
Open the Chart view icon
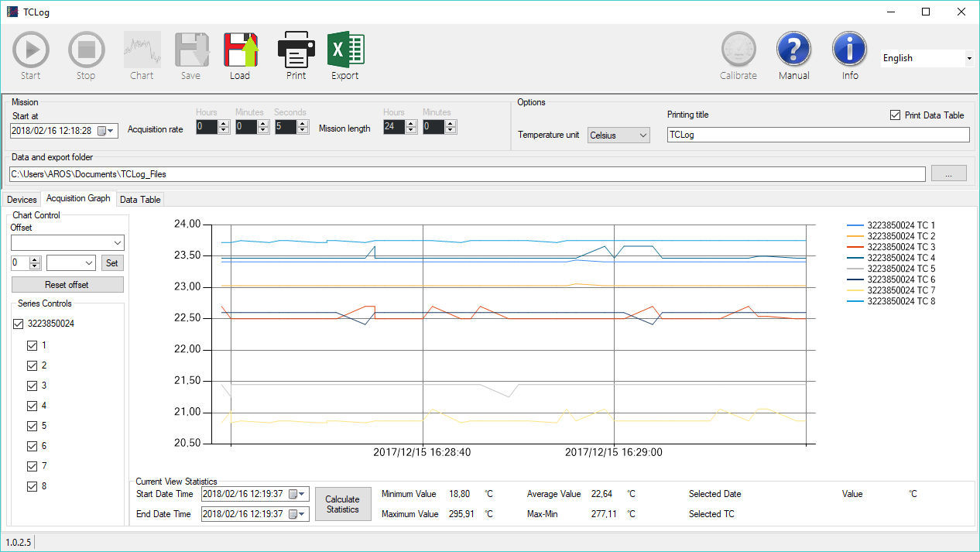pyautogui.click(x=142, y=48)
